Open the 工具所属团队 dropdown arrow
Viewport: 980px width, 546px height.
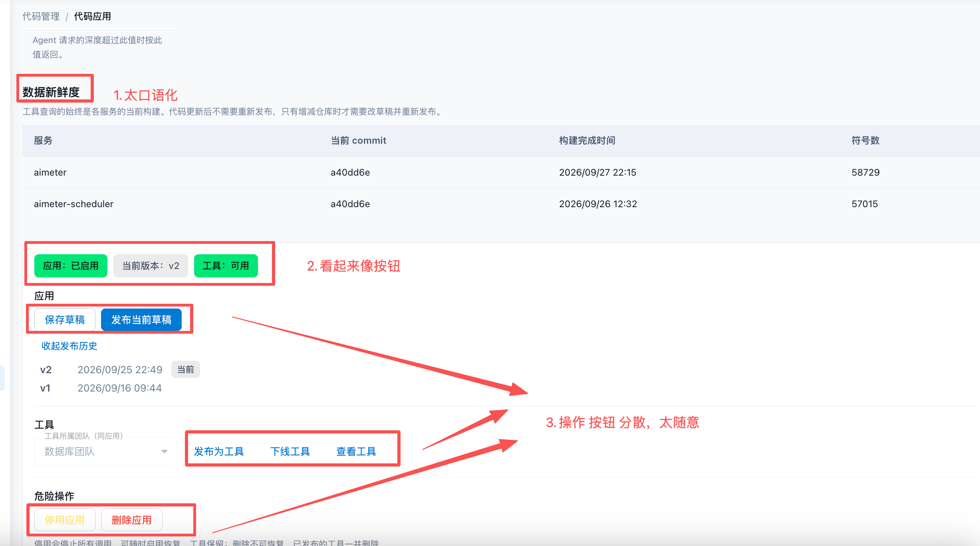tap(164, 451)
